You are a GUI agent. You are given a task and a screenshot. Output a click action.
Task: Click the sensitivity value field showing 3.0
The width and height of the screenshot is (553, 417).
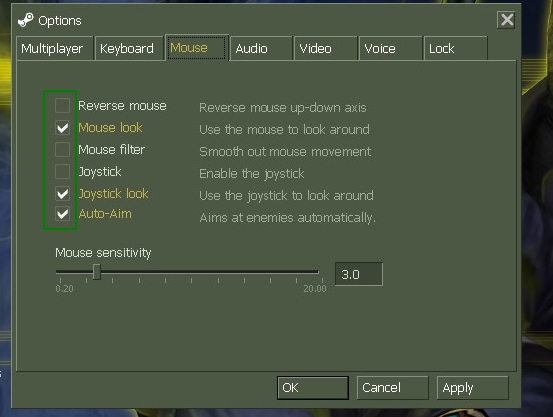click(359, 274)
